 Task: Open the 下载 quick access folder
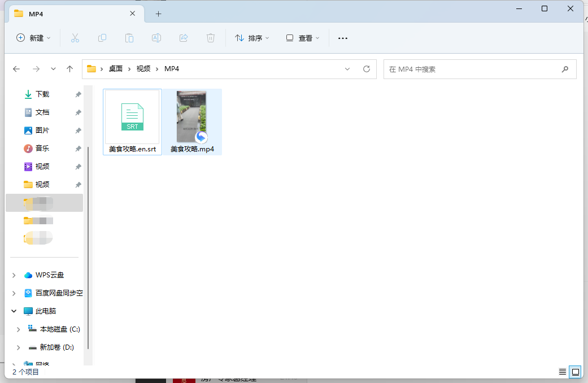pyautogui.click(x=42, y=94)
